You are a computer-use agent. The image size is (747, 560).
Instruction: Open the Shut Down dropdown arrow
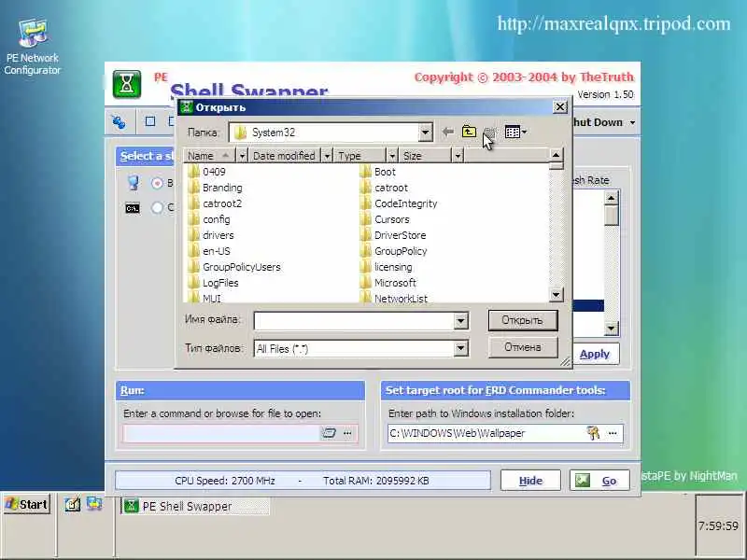click(x=633, y=122)
